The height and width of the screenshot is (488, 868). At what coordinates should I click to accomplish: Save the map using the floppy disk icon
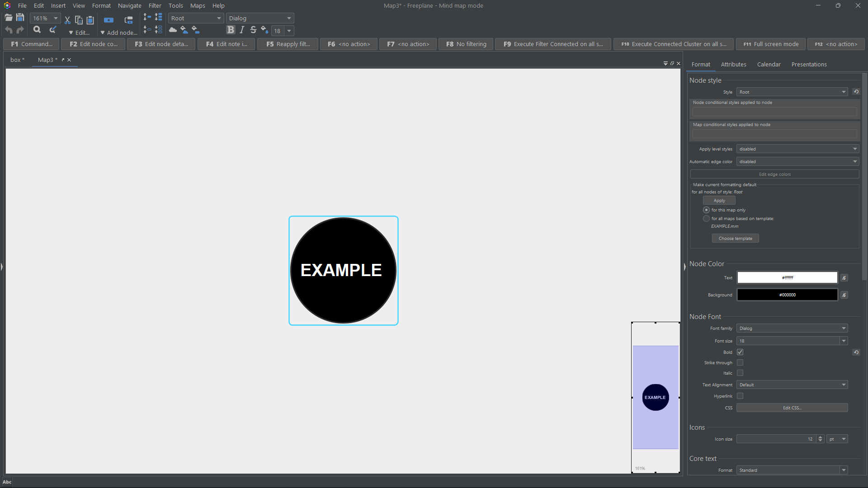pyautogui.click(x=20, y=18)
